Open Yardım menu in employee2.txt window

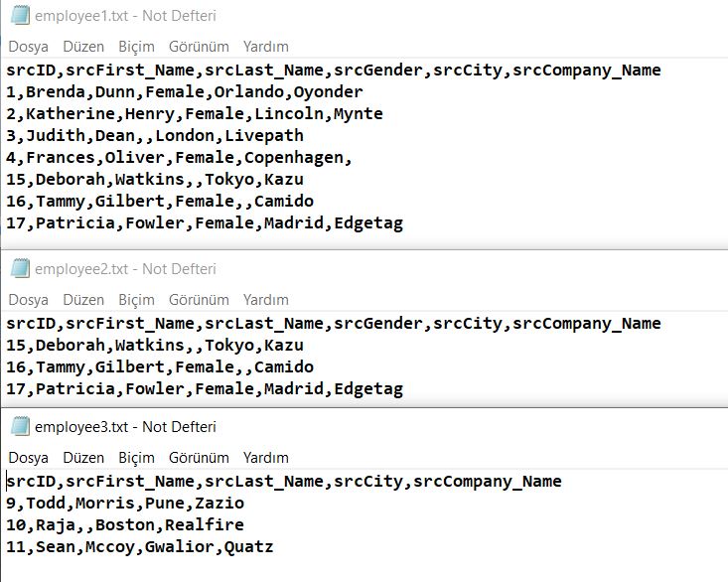(266, 300)
